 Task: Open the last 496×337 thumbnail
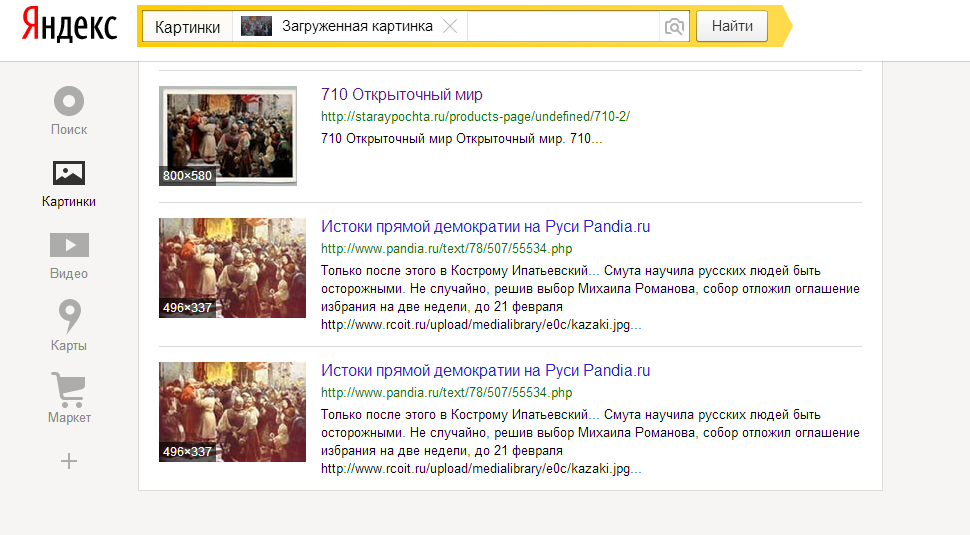[232, 412]
